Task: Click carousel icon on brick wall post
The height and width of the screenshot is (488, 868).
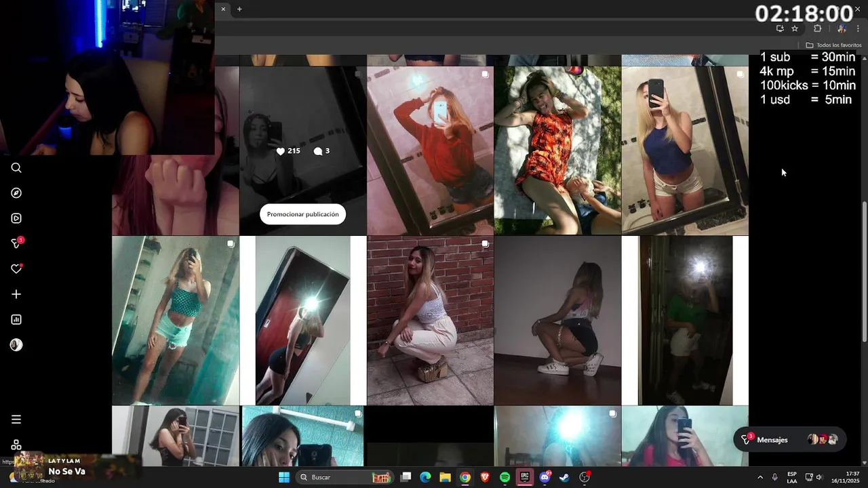Action: (485, 244)
